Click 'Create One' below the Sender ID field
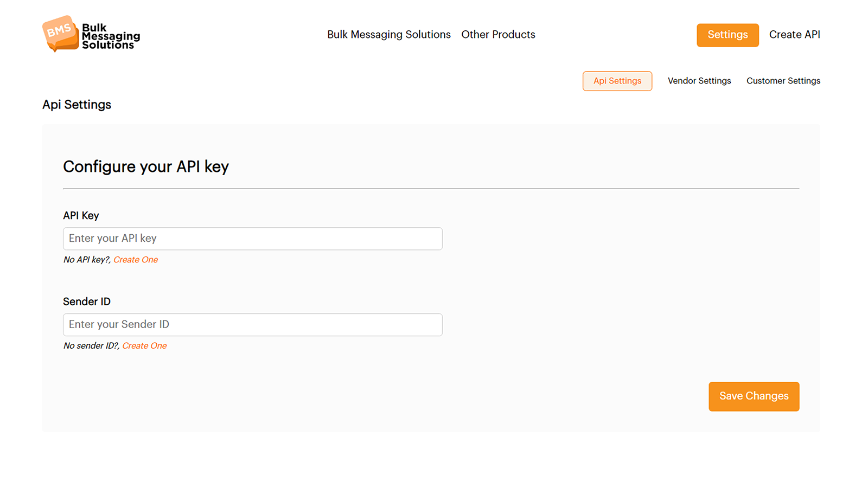The width and height of the screenshot is (868, 488). (144, 345)
